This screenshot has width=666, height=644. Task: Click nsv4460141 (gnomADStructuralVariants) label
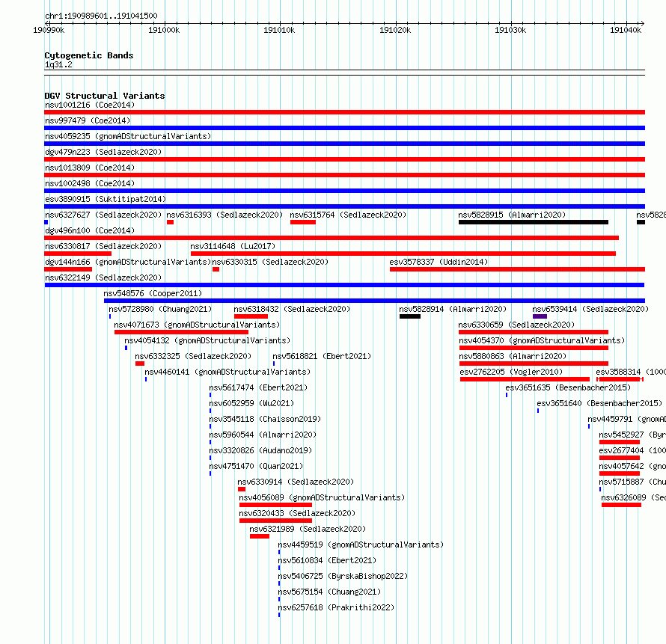tap(227, 372)
